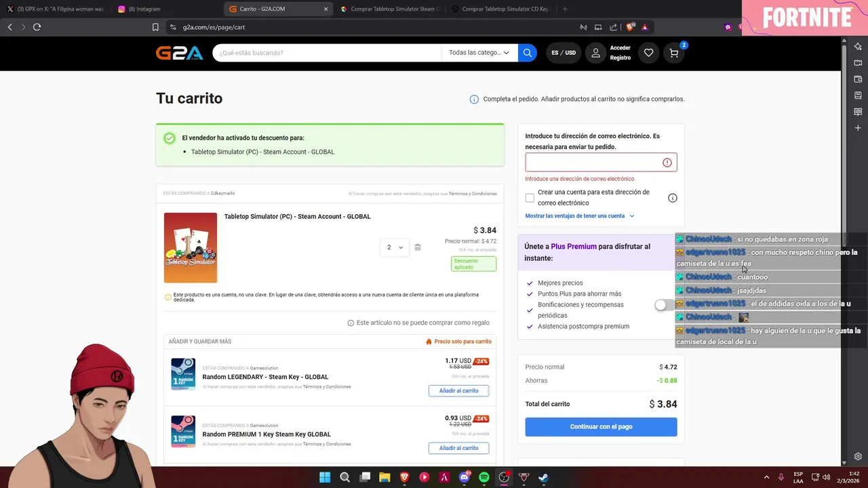868x488 pixels.
Task: Click 'Registro' sign-up link
Action: (620, 58)
